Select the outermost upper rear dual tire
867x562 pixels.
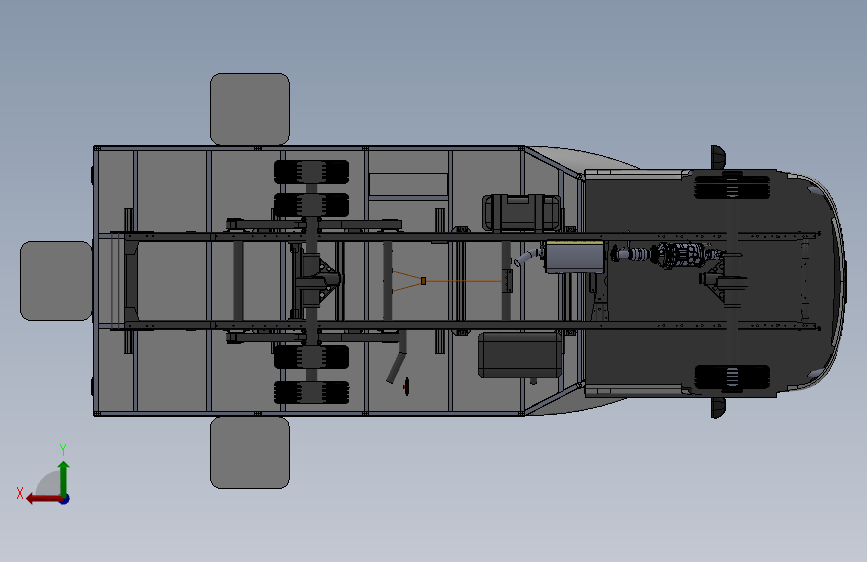[311, 172]
